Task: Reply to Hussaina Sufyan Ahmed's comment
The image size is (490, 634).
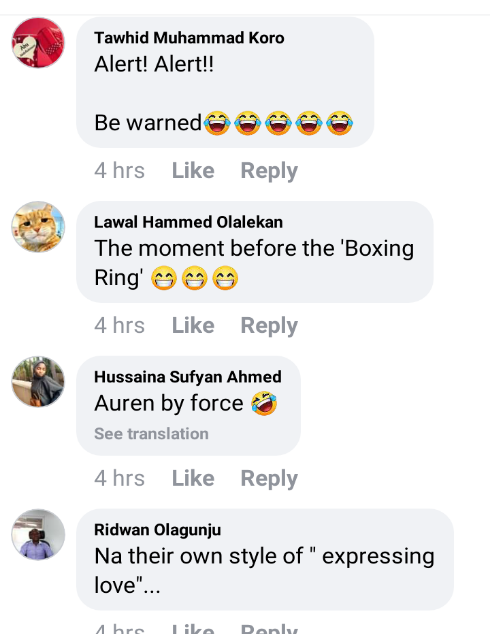Action: [x=269, y=479]
